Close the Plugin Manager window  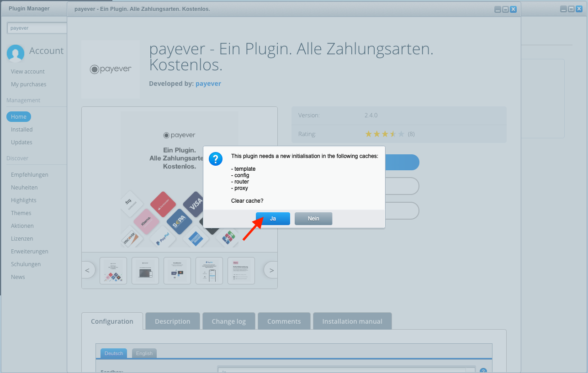[579, 9]
